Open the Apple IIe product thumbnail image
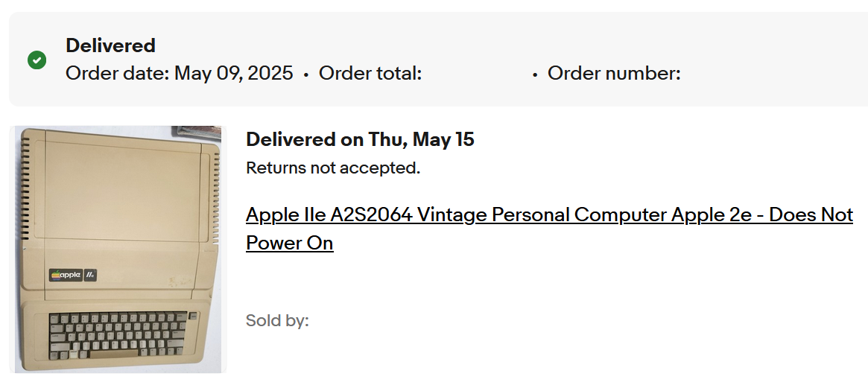Image resolution: width=868 pixels, height=388 pixels. pos(119,249)
